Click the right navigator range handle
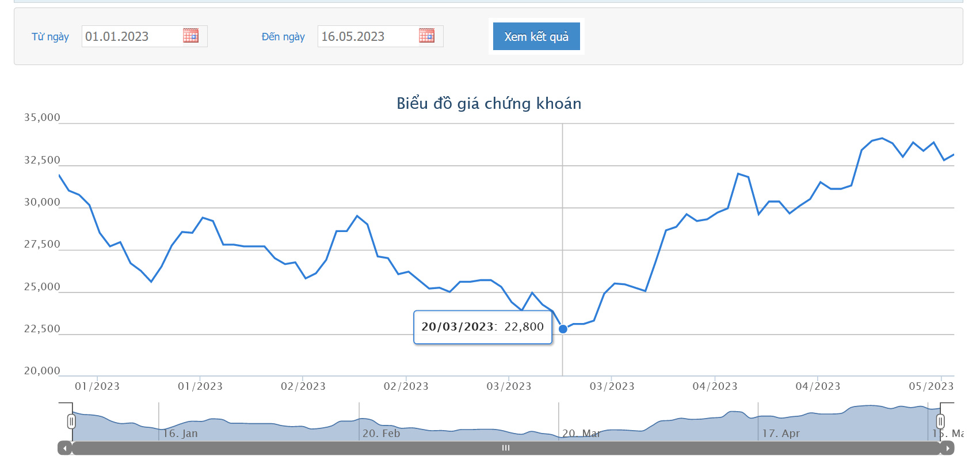Image resolution: width=980 pixels, height=471 pixels. tap(940, 421)
